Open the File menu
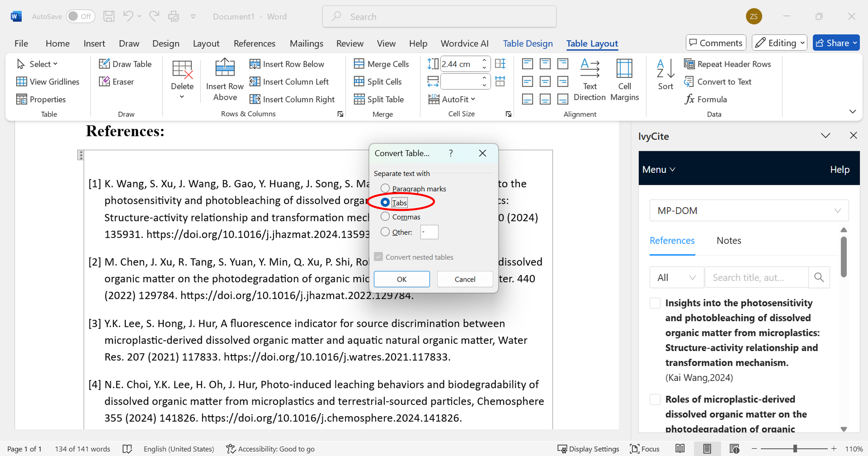Screen dimensions: 868x456 tap(21, 43)
